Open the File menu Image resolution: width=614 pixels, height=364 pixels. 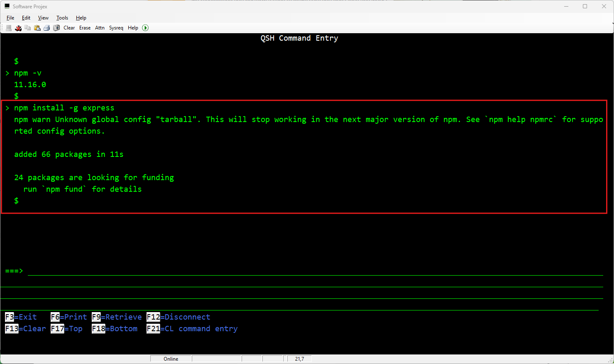point(10,18)
